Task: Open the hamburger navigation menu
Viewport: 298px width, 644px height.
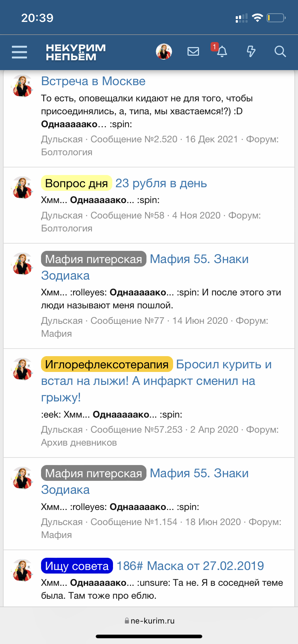Action: click(19, 52)
